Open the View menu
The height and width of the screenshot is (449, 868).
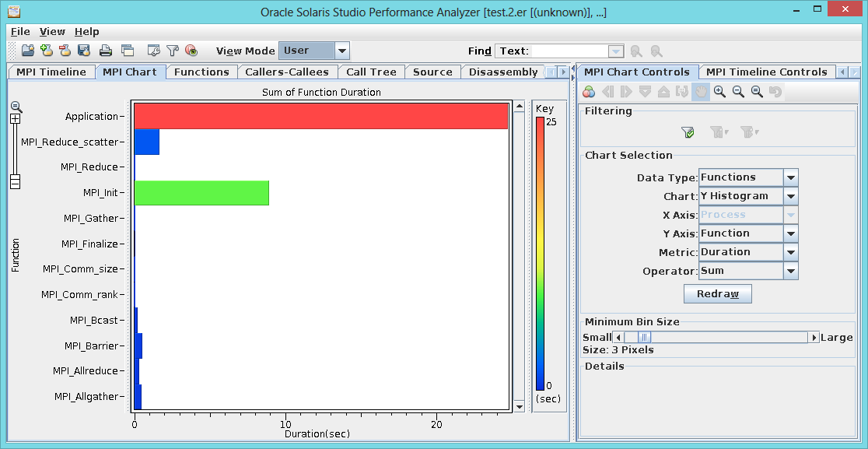point(53,32)
